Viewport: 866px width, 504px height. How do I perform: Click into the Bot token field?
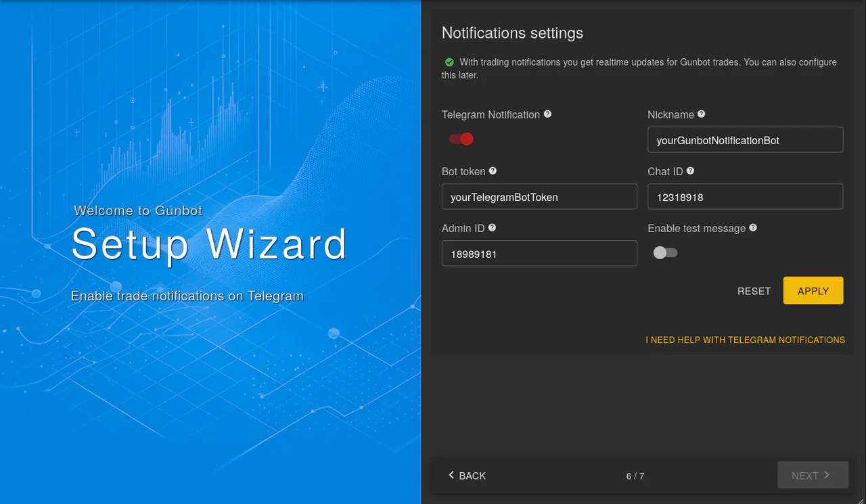click(539, 197)
